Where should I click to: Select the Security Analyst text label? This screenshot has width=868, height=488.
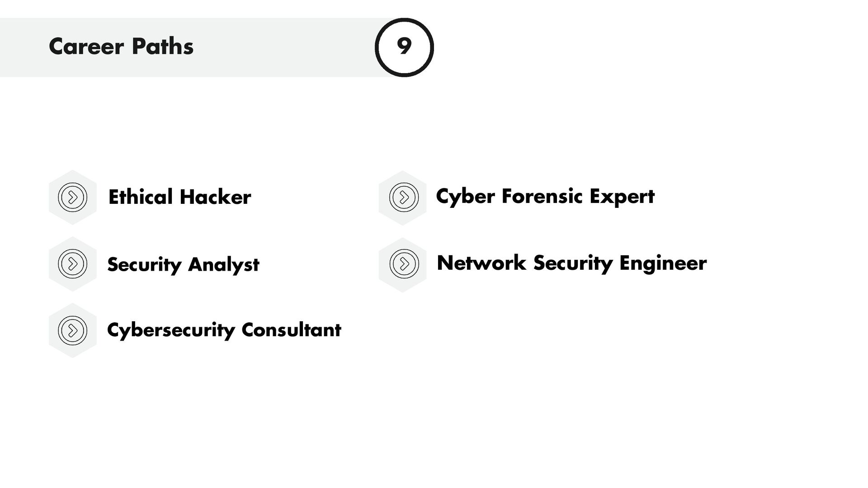[183, 264]
